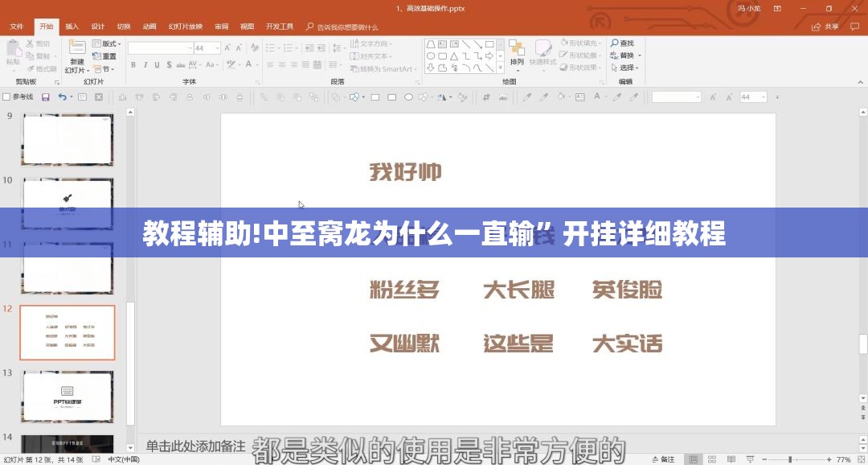Toggle the 备注 notes pane in status bar

coord(664,459)
